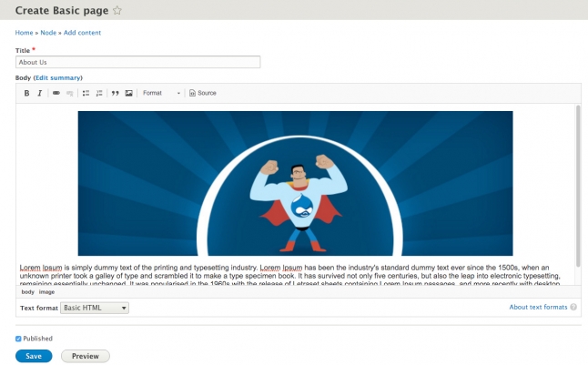
Task: Apply block quote formatting
Action: 115,93
